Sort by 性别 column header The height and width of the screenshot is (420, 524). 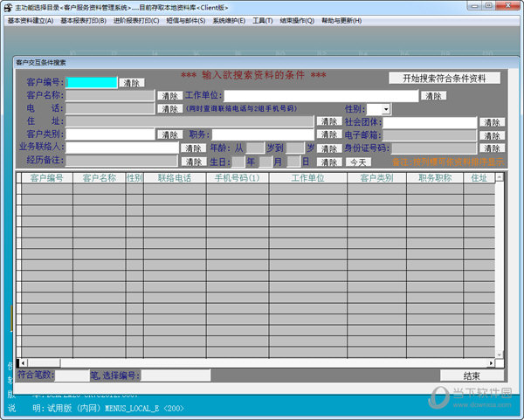point(134,178)
